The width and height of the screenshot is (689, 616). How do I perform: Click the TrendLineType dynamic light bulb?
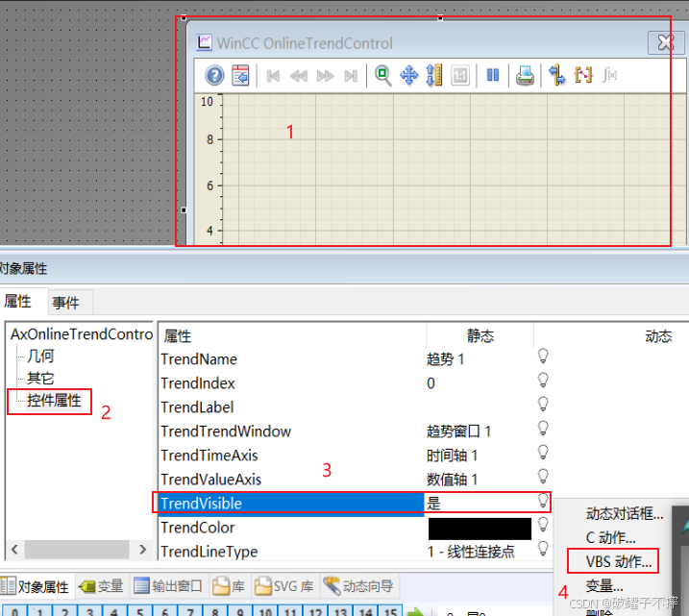coord(543,549)
